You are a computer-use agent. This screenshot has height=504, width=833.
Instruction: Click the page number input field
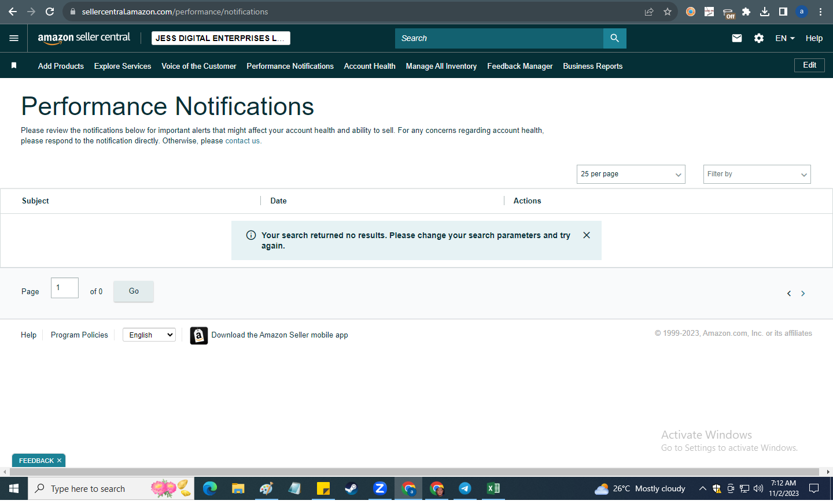65,288
